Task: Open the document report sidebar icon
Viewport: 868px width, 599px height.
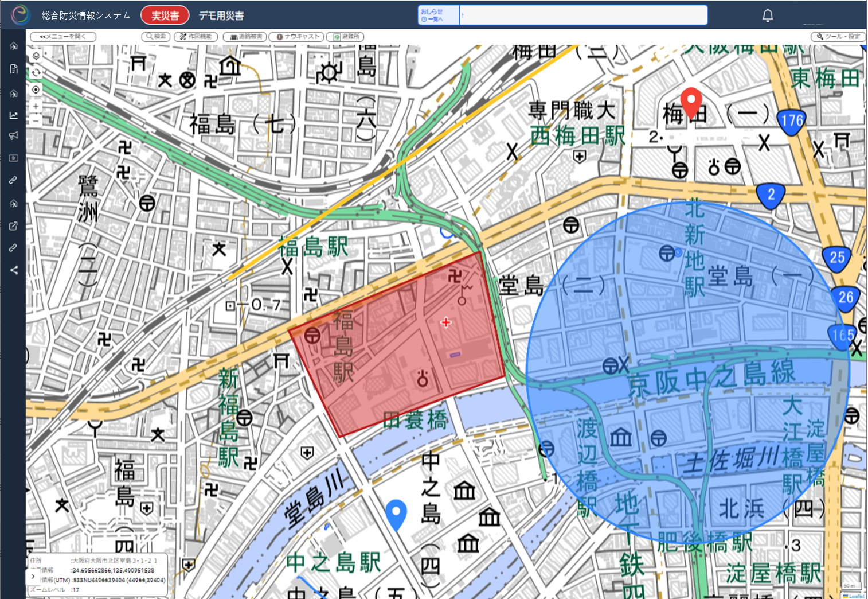Action: coord(14,69)
